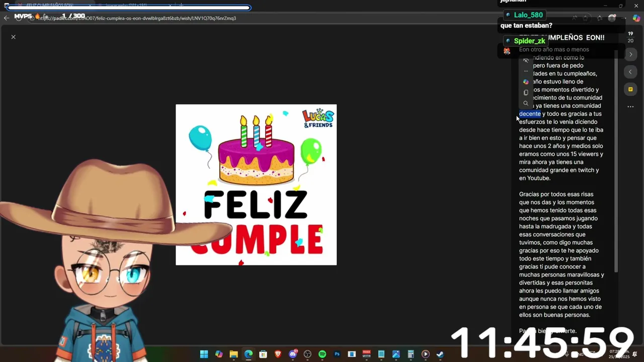Go to previous post with left chevron
Viewport: 644px width, 362px height.
coord(630,72)
